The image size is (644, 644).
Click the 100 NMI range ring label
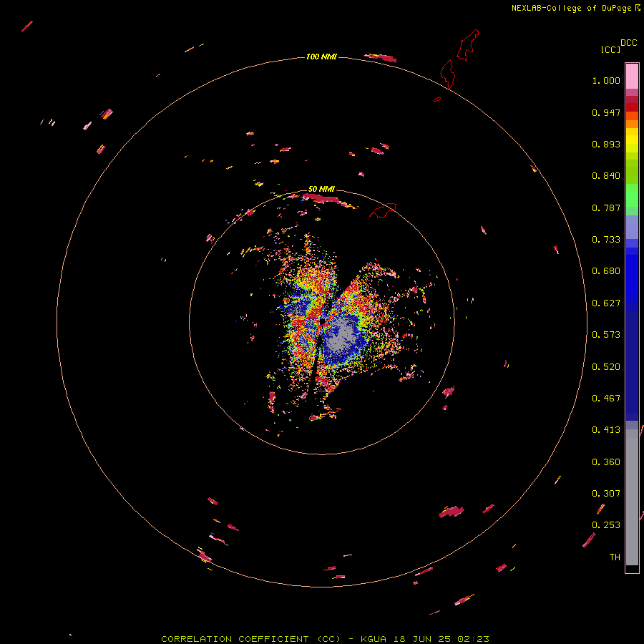pyautogui.click(x=321, y=57)
